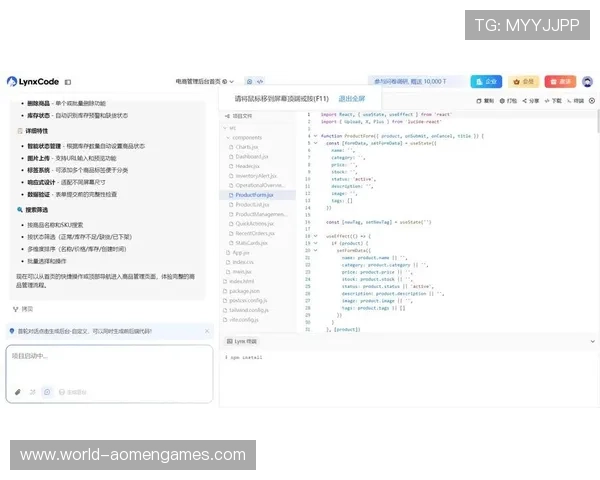The width and height of the screenshot is (600, 480).
Task: Focus the chat message input box
Action: click(109, 374)
